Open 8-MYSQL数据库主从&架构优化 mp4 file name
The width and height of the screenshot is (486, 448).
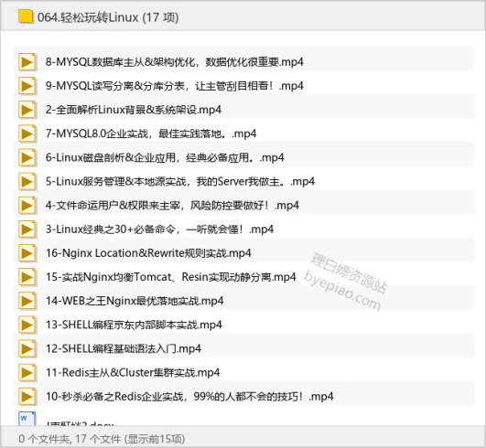click(x=175, y=62)
